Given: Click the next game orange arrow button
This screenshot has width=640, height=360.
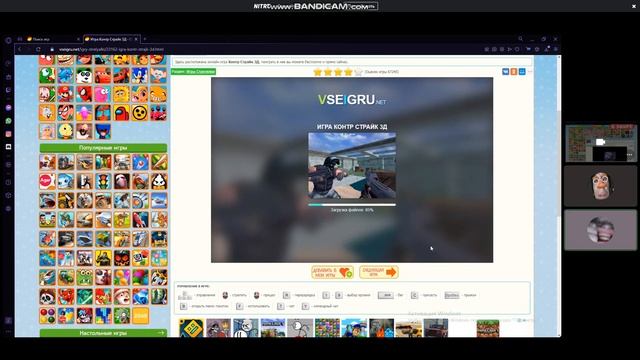Looking at the screenshot, I should pos(379,272).
